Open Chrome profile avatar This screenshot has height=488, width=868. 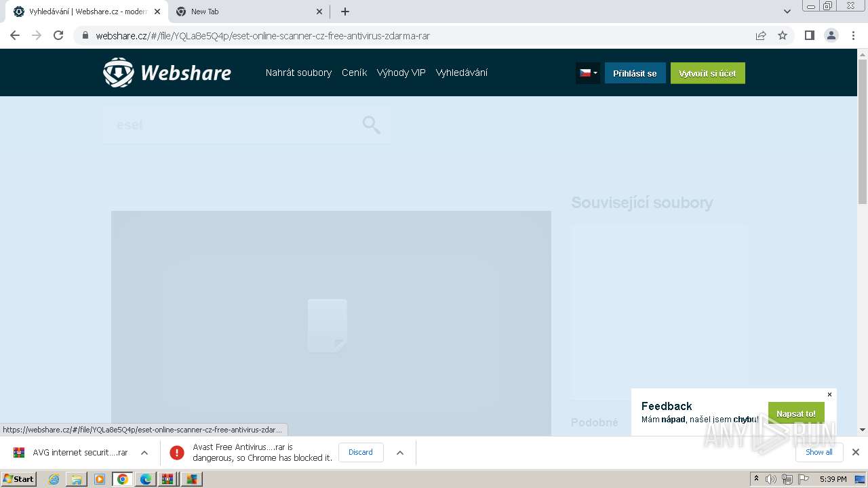[x=831, y=35]
